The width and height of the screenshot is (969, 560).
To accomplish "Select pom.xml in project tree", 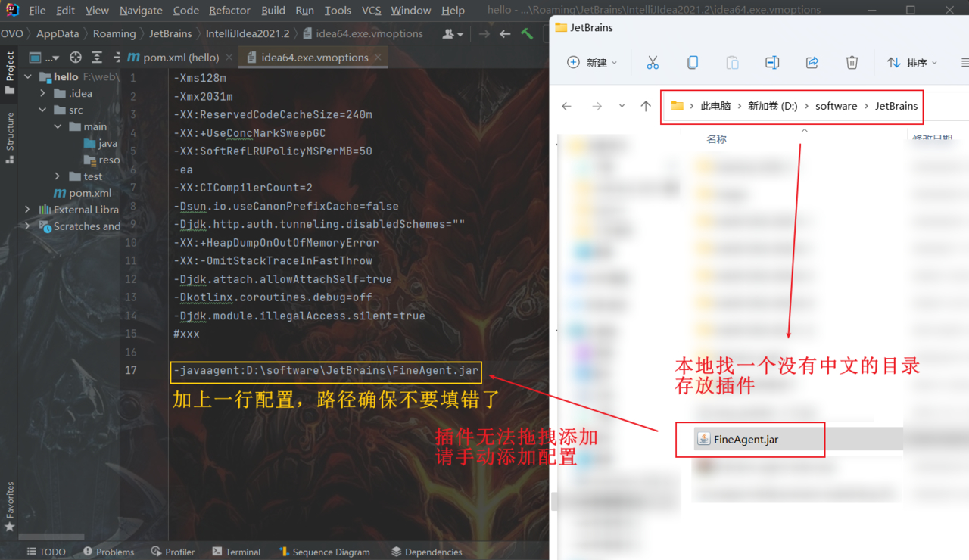I will pos(81,193).
